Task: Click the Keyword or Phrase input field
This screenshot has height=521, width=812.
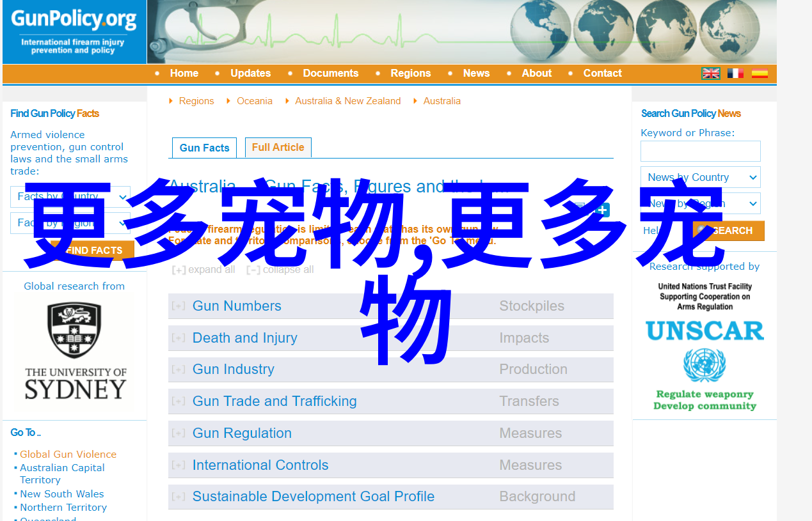Action: click(701, 152)
